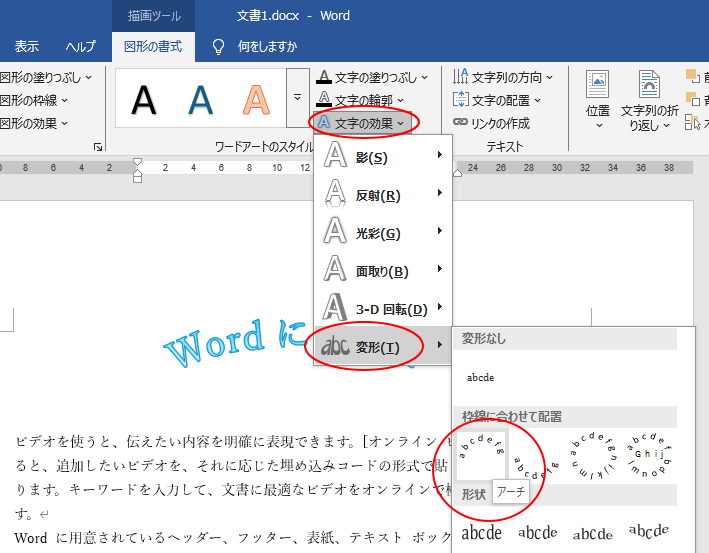
Task: Click リンクの作成 button
Action: pyautogui.click(x=491, y=123)
